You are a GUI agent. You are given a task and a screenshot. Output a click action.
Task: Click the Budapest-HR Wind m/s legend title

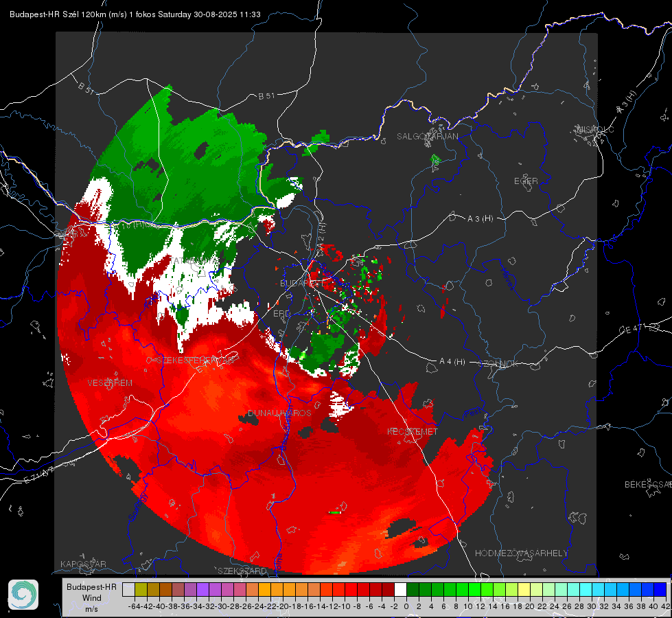pos(92,597)
